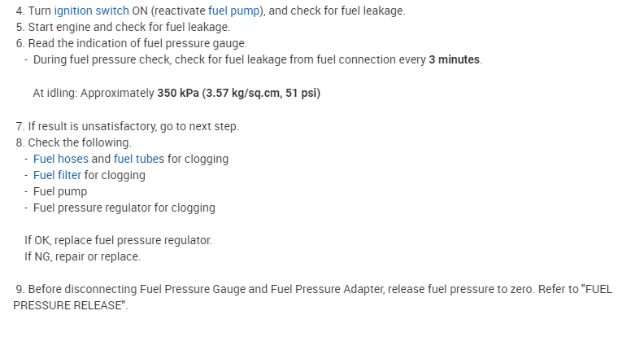Follow the 'fuel tubes' link
644x337 pixels.
[x=139, y=159]
